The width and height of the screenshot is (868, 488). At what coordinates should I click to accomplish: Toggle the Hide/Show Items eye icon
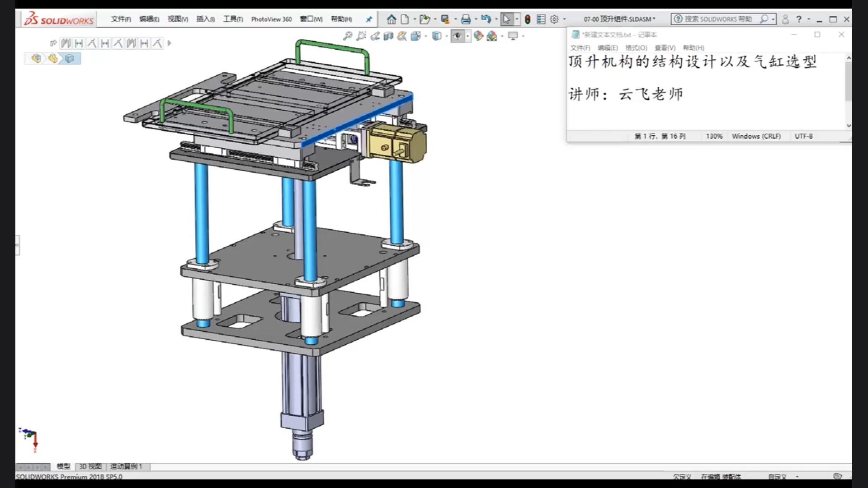[x=458, y=36]
